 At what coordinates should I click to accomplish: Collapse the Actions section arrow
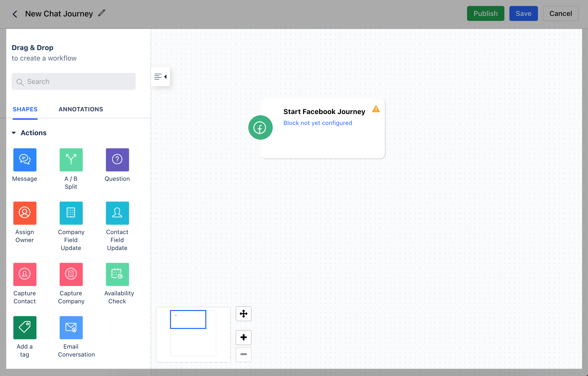pyautogui.click(x=14, y=133)
